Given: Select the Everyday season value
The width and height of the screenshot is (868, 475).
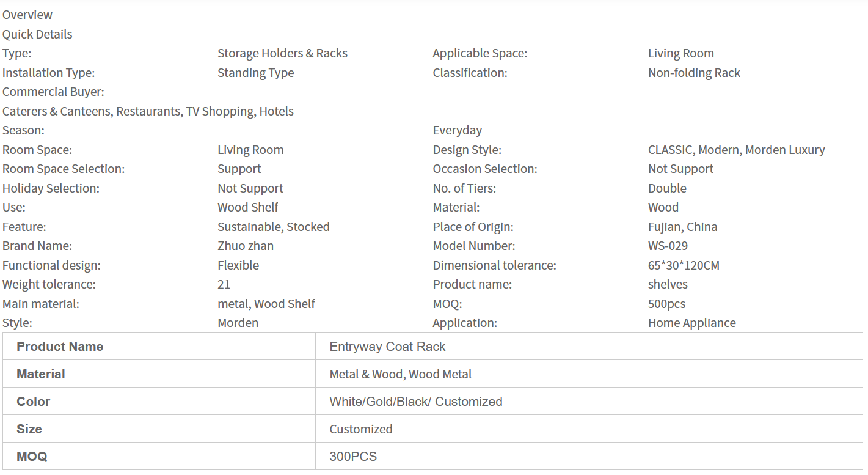Looking at the screenshot, I should click(x=457, y=130).
